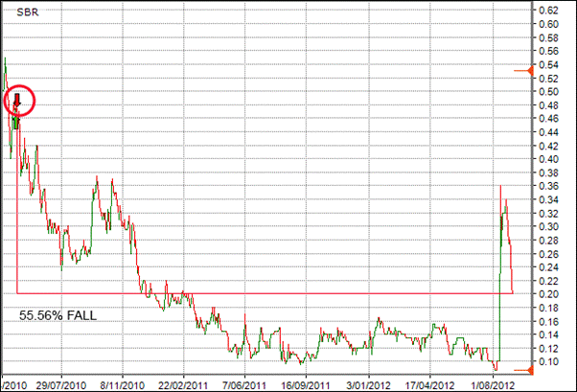Select the 16/09/2011 date on the axis
Screen dimensions: 577x392
306,381
